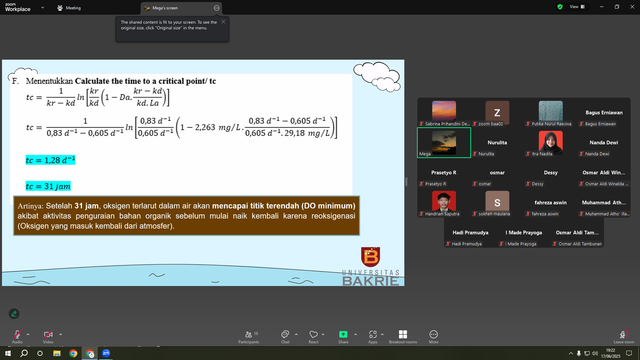
Task: Select Putika Nurul Raesiva's video tile
Action: (551, 113)
